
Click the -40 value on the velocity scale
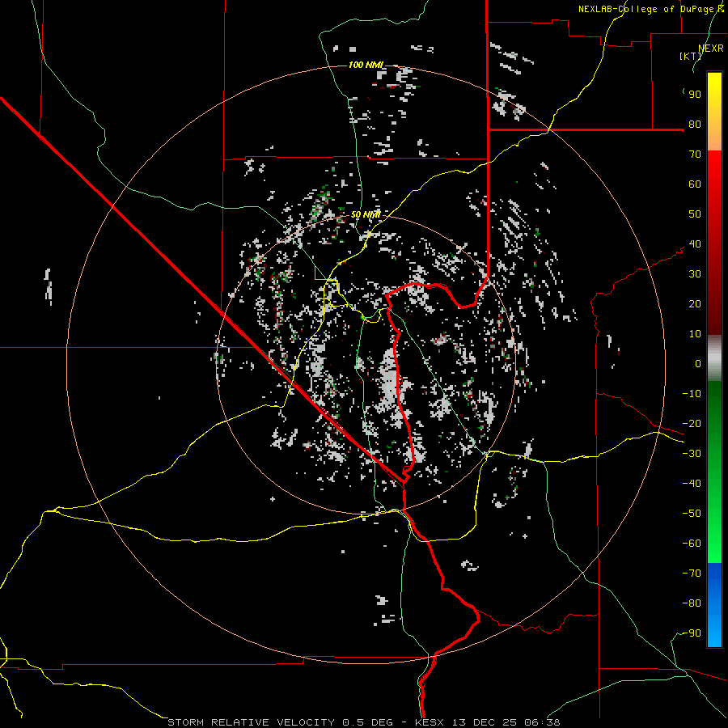coord(692,484)
